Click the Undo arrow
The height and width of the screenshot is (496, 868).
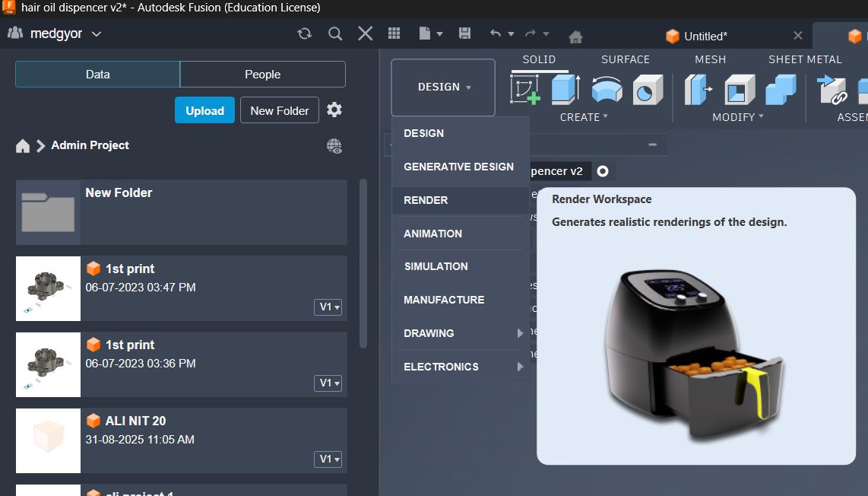496,33
